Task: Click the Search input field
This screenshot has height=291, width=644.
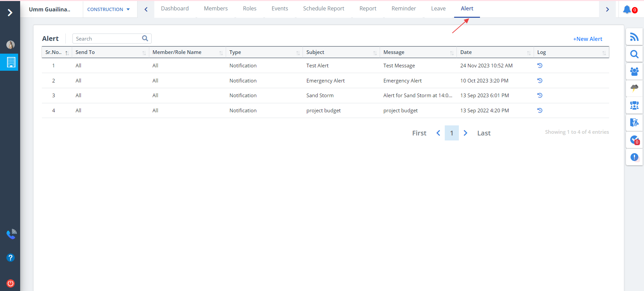Action: point(107,39)
